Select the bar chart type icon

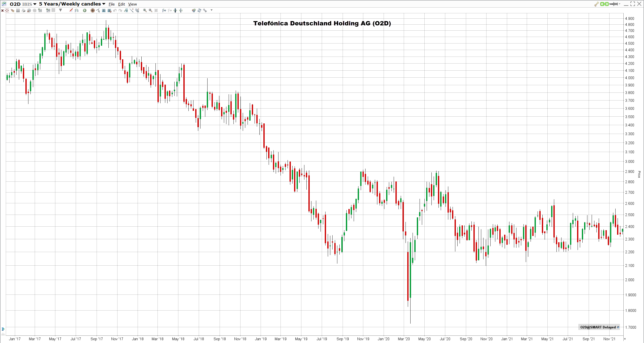click(77, 10)
